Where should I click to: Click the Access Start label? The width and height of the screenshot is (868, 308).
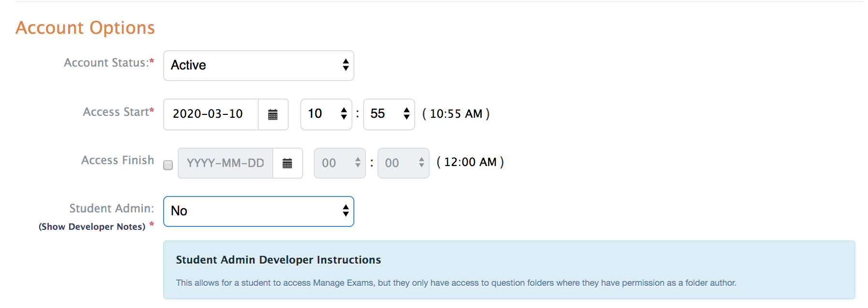116,112
